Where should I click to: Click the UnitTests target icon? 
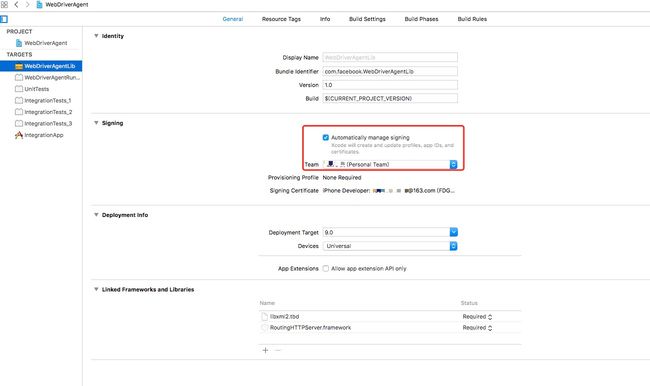point(19,89)
